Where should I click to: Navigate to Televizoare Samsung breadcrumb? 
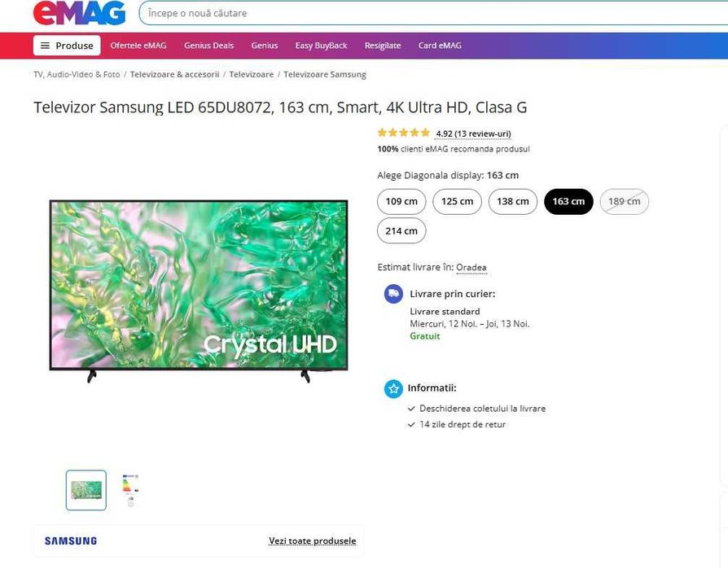tap(325, 74)
